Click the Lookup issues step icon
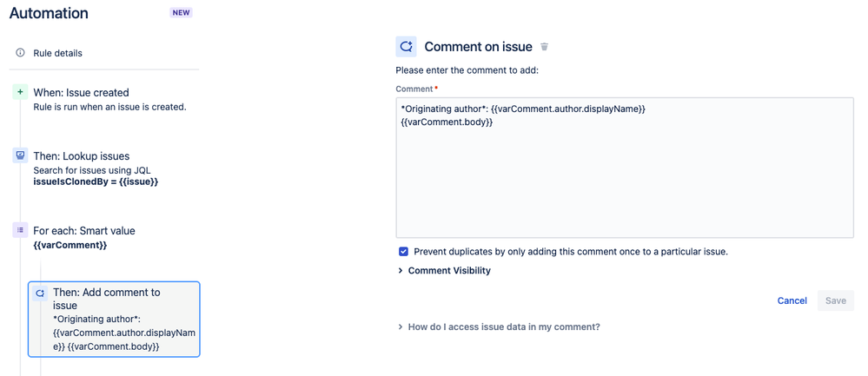The height and width of the screenshot is (376, 868). [20, 155]
